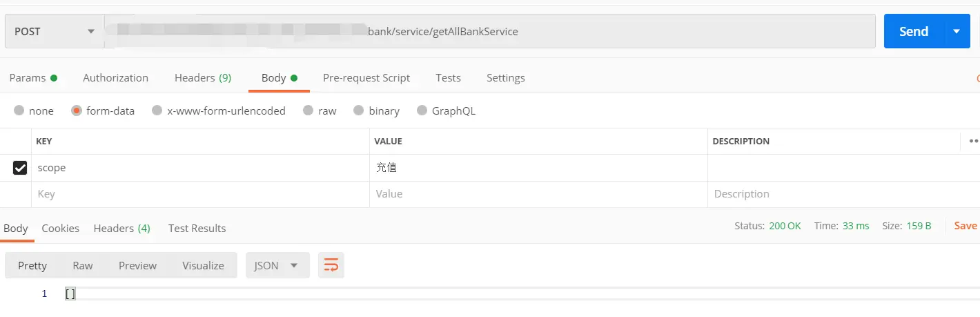The height and width of the screenshot is (317, 980).
Task: Expand the Send button dropdown arrow
Action: pos(957,32)
